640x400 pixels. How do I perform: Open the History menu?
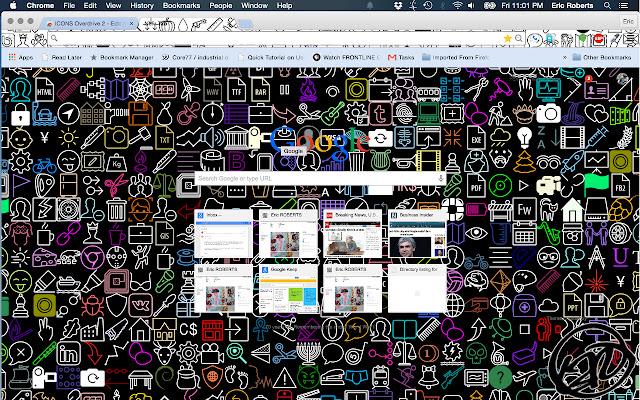point(142,5)
